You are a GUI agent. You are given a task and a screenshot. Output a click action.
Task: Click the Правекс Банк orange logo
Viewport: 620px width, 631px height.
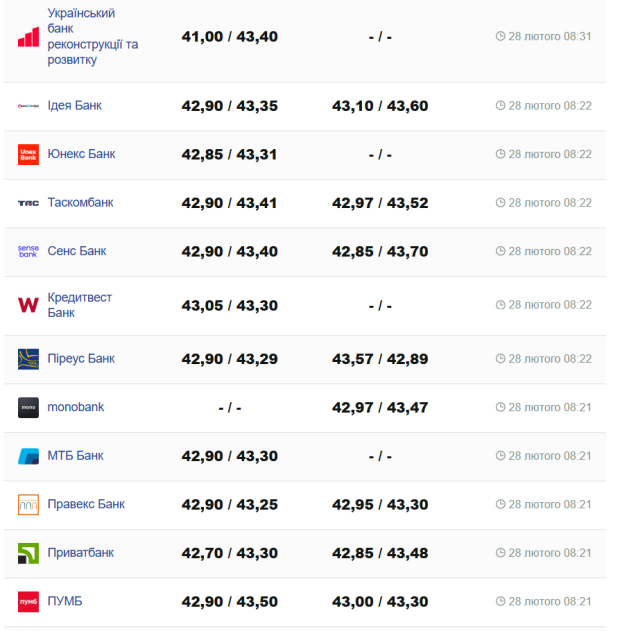[x=28, y=505]
